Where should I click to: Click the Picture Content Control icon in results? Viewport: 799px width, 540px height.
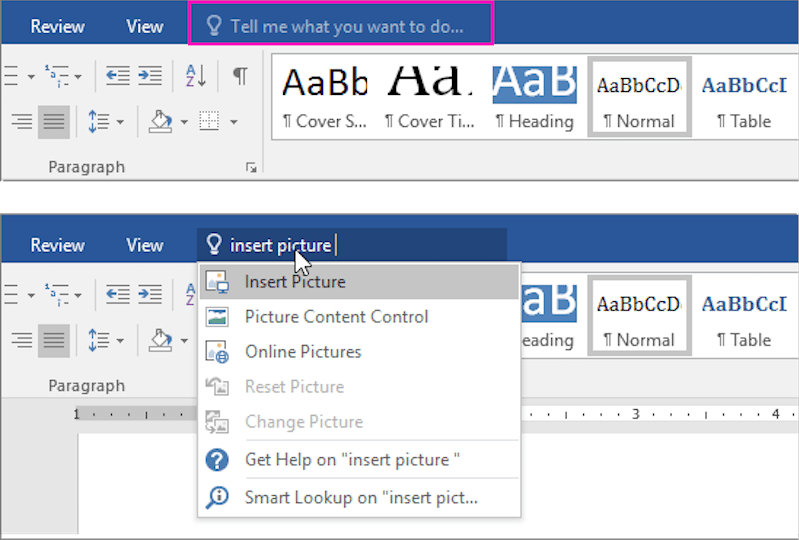click(217, 317)
